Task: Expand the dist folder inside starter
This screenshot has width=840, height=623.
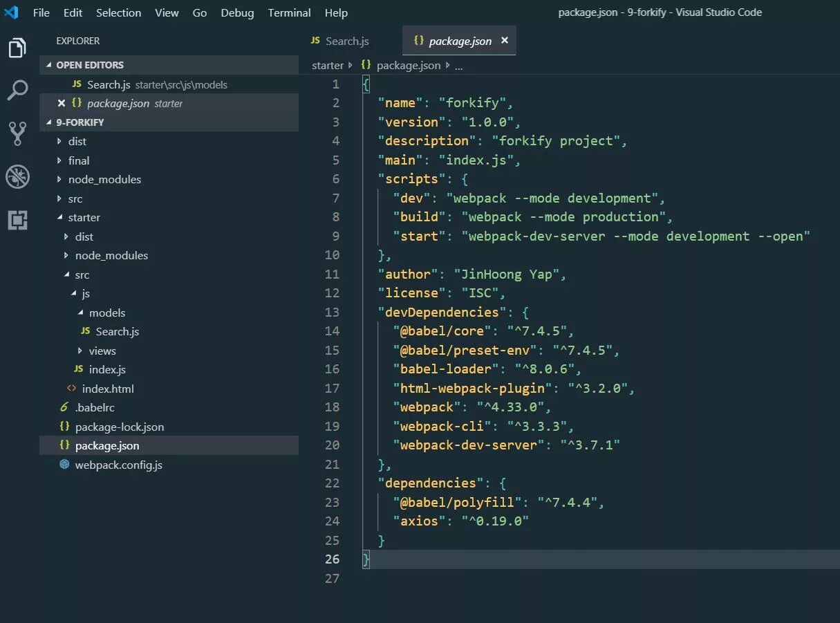Action: [84, 236]
